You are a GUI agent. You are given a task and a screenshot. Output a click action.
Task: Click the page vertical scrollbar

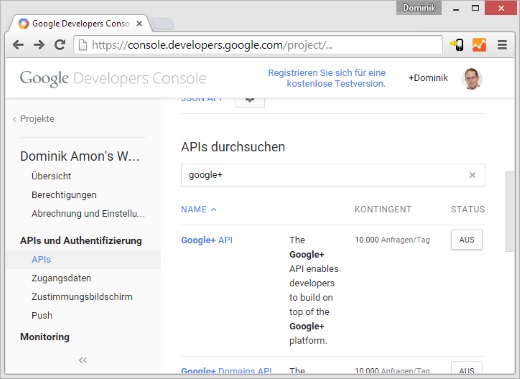click(510, 211)
